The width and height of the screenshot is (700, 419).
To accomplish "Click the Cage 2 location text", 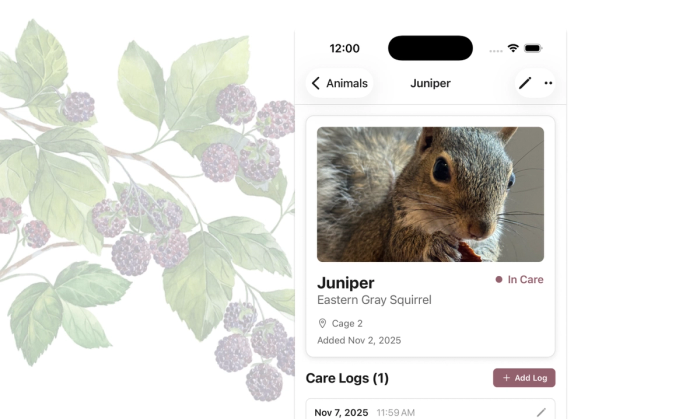I will [x=347, y=324].
